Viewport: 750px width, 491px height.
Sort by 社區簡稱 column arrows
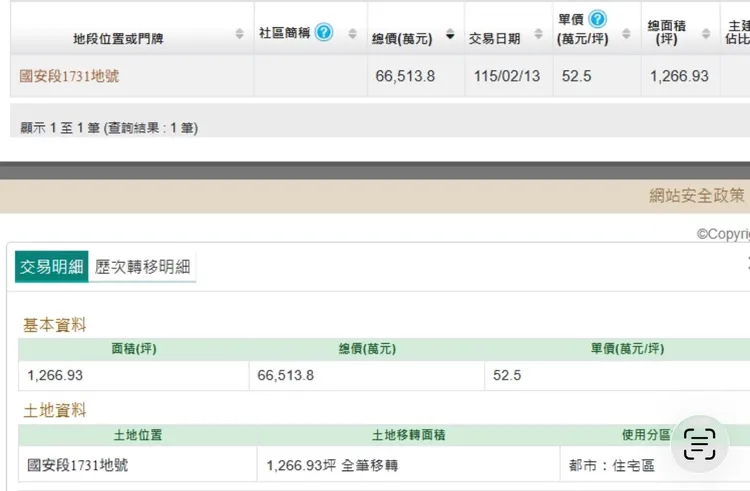[353, 33]
